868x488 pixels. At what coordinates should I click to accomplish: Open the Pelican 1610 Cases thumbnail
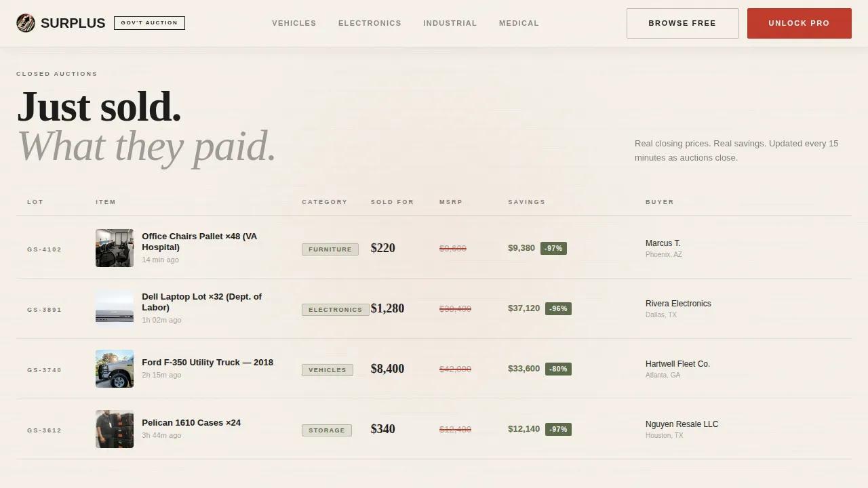pos(115,429)
